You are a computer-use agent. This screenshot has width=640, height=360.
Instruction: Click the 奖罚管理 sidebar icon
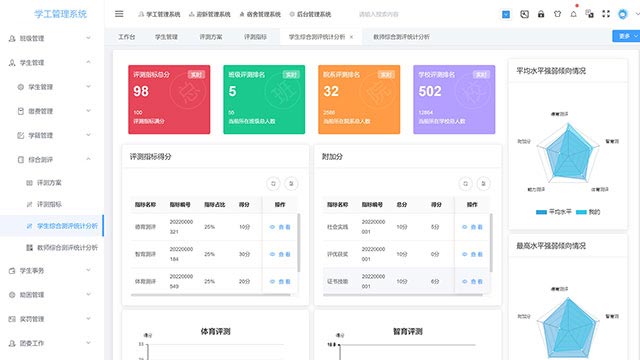(12, 319)
